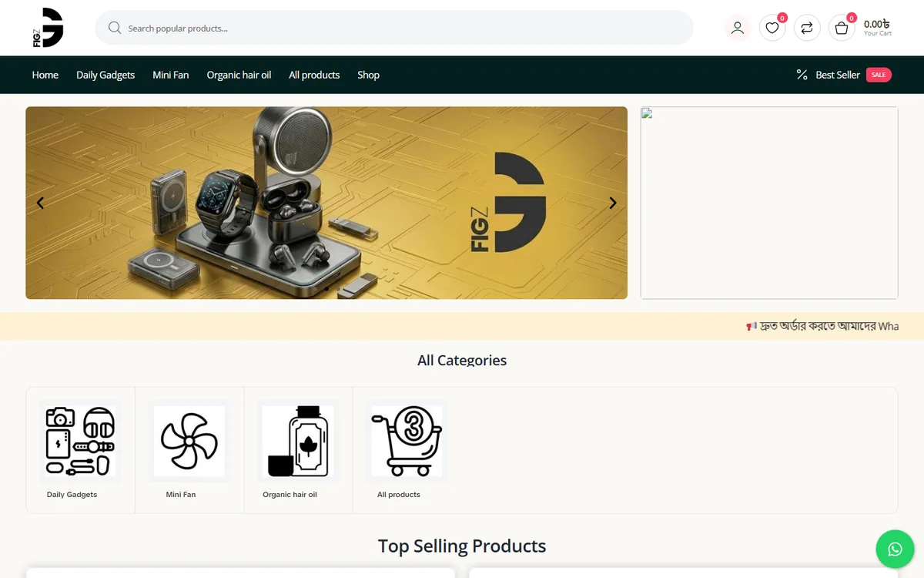Click the gadgets hero banner image
The image size is (924, 578).
(x=326, y=203)
